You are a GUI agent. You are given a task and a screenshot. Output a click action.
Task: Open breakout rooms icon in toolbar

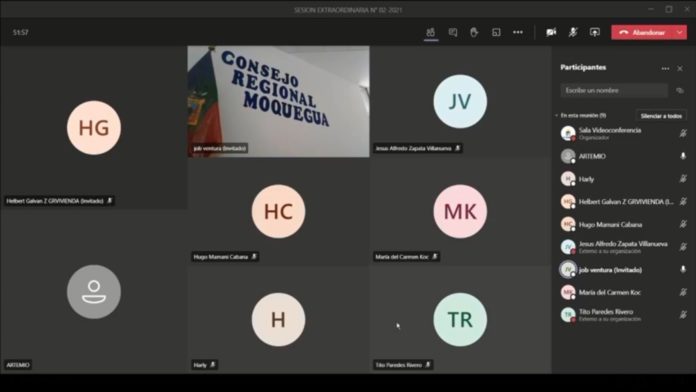point(496,32)
